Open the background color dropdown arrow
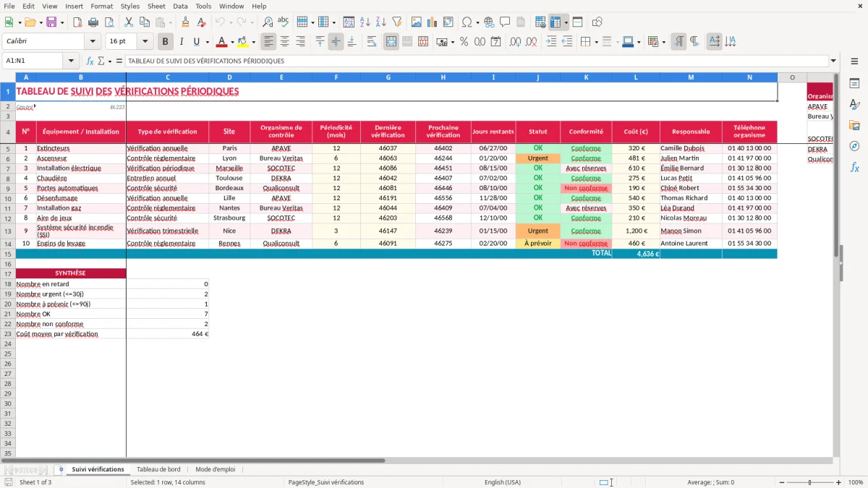The height and width of the screenshot is (488, 868). [x=253, y=42]
